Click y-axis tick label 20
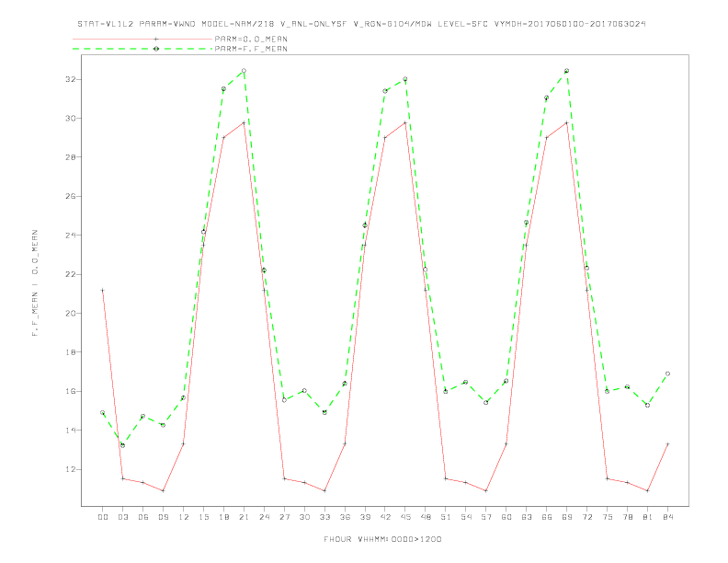This screenshot has height=563, width=728. click(70, 314)
